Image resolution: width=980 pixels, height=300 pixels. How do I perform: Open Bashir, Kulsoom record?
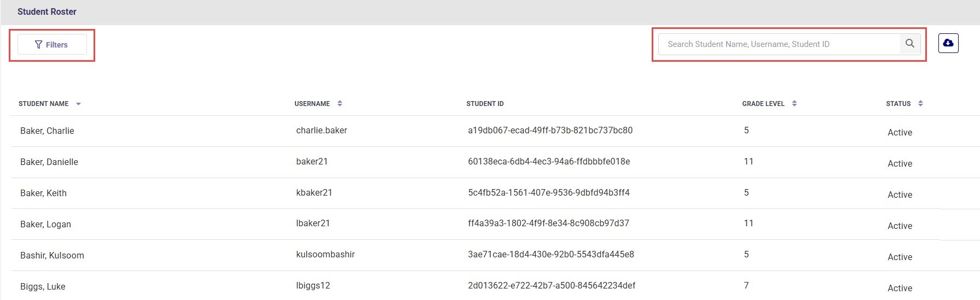pyautogui.click(x=52, y=256)
